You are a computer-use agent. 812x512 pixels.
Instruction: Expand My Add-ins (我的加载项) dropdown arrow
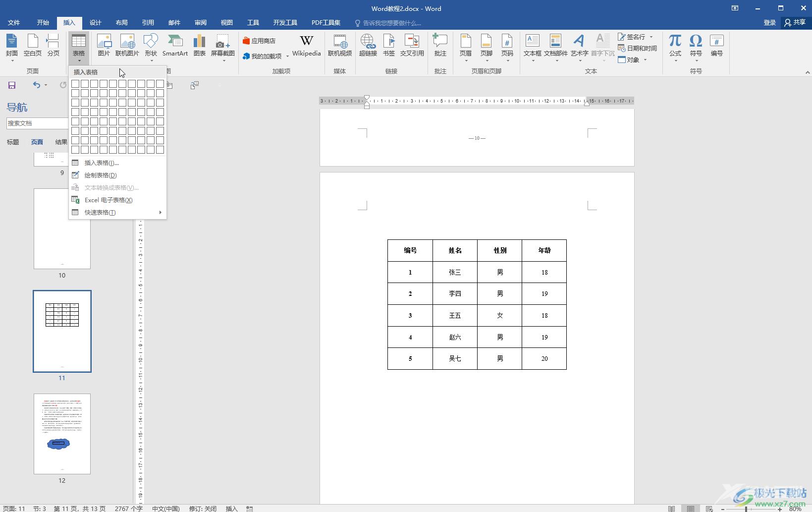(x=287, y=57)
